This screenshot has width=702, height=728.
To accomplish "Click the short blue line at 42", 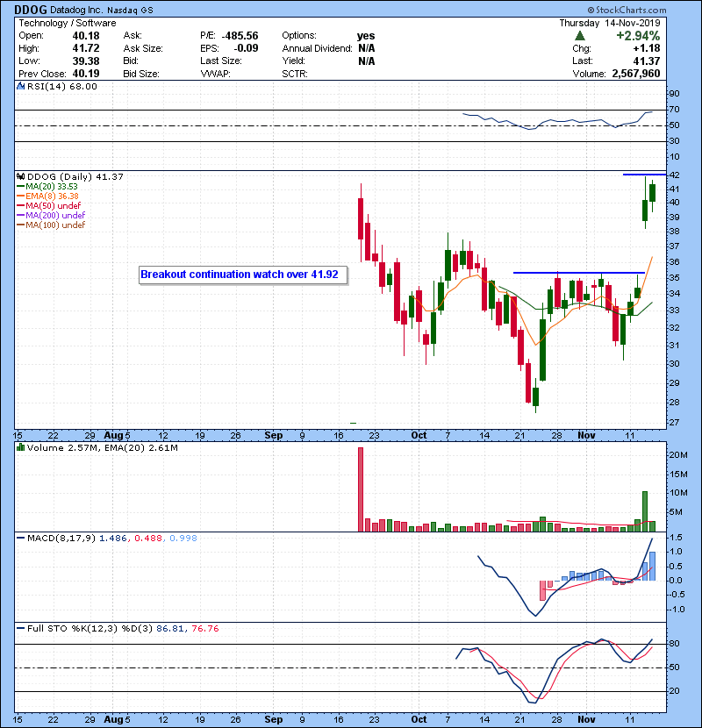I will 644,175.
